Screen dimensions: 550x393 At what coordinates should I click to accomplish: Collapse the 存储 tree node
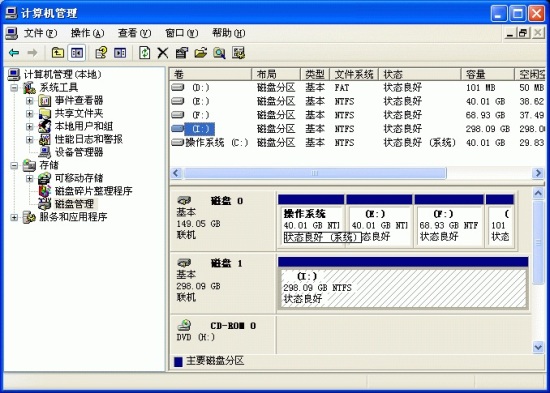(x=14, y=165)
